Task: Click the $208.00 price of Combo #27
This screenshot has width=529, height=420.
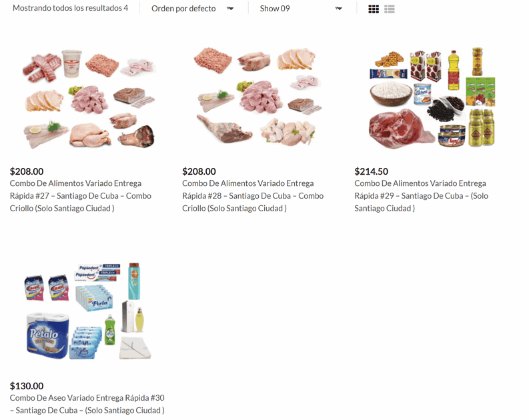Action: click(x=27, y=171)
